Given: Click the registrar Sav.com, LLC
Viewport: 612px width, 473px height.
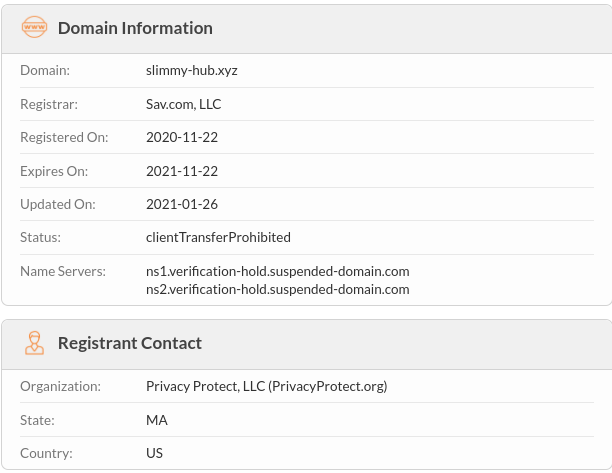Looking at the screenshot, I should [183, 104].
